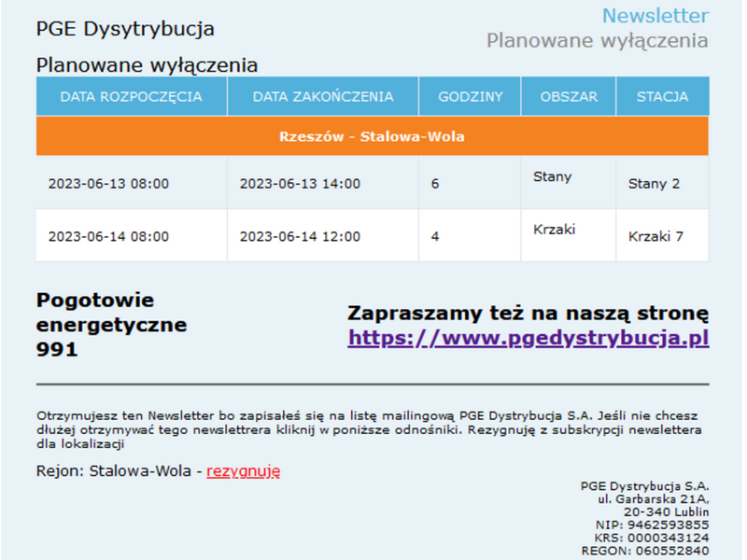Click the emergency number '991'

tap(57, 349)
